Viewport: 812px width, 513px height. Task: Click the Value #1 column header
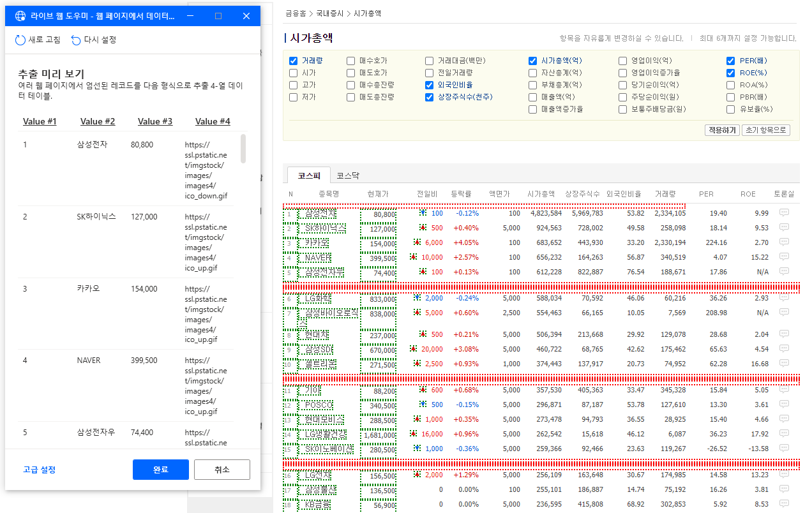pyautogui.click(x=40, y=121)
